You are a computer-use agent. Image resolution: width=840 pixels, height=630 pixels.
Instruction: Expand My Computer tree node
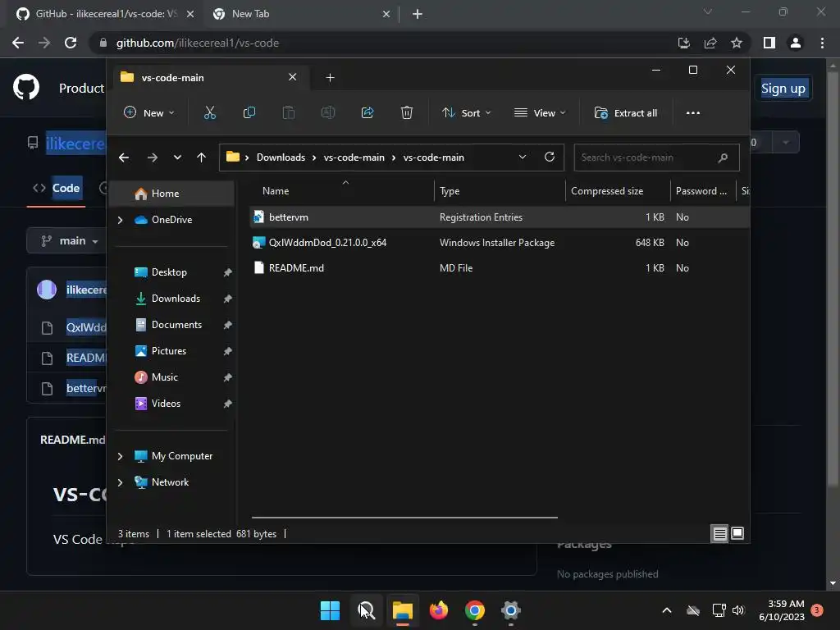120,456
